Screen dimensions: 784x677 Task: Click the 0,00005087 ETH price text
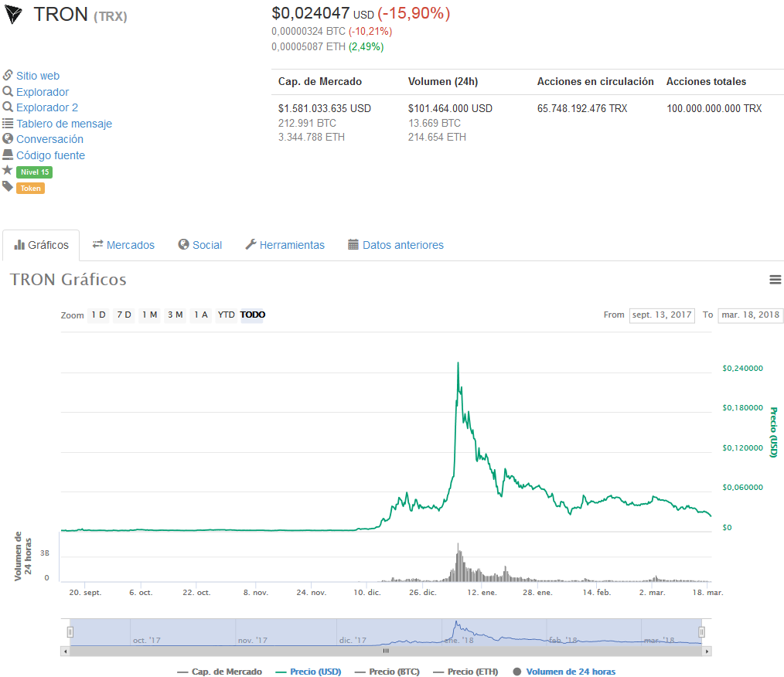(x=308, y=47)
